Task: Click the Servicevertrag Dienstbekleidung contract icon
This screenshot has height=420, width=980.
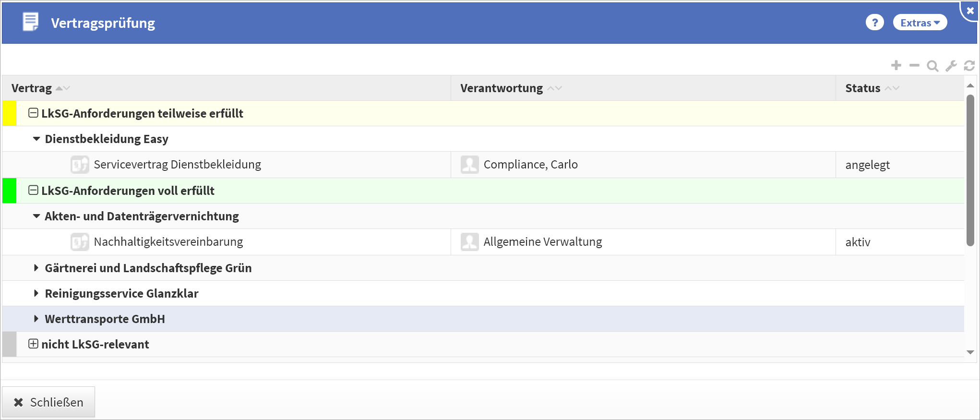Action: (80, 165)
